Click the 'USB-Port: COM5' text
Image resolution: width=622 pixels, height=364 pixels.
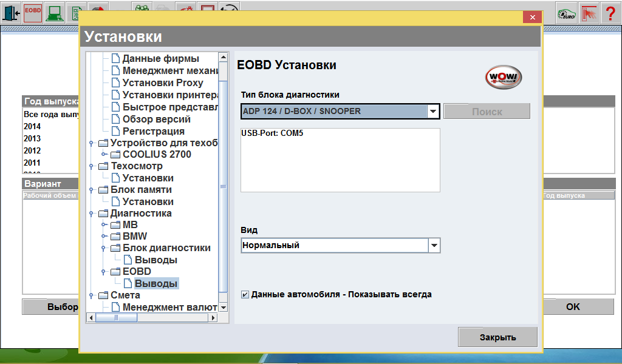tap(272, 133)
